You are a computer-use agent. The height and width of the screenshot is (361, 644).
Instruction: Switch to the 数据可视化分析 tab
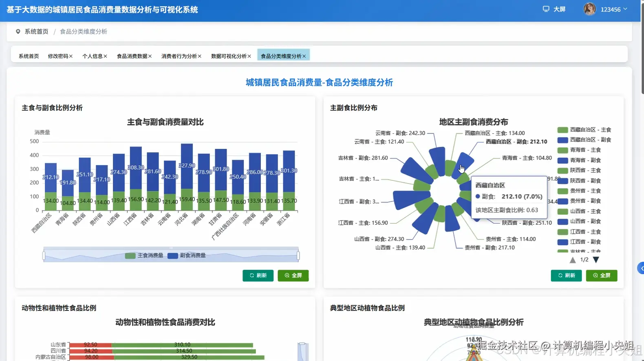[229, 56]
